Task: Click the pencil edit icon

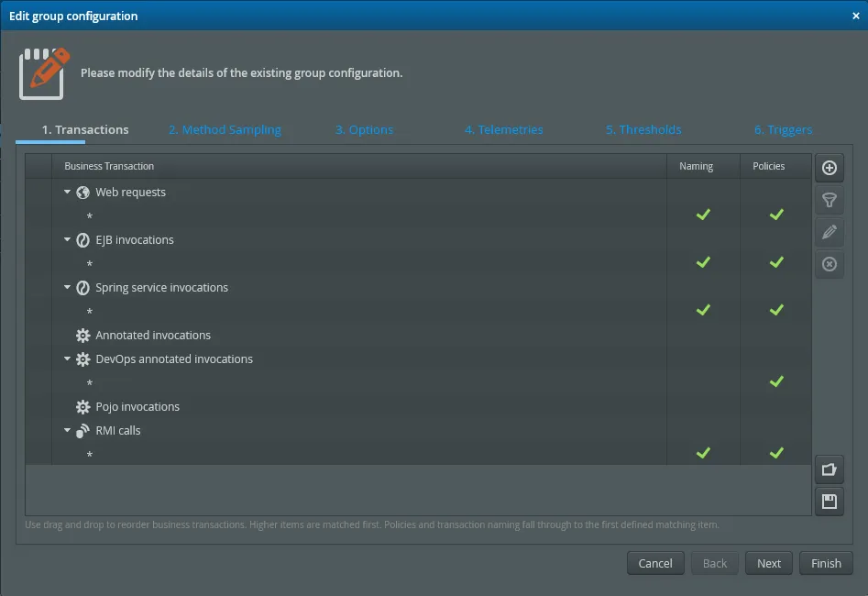Action: (x=829, y=232)
